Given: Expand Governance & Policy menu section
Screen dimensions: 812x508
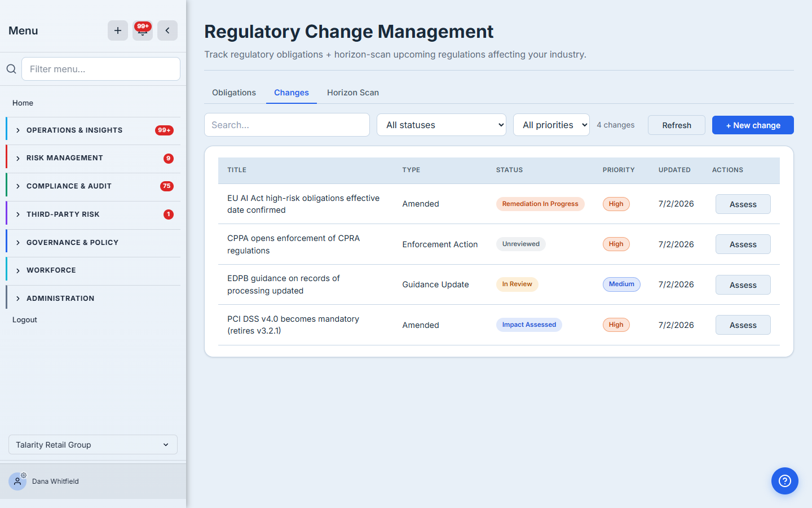Looking at the screenshot, I should tap(93, 243).
